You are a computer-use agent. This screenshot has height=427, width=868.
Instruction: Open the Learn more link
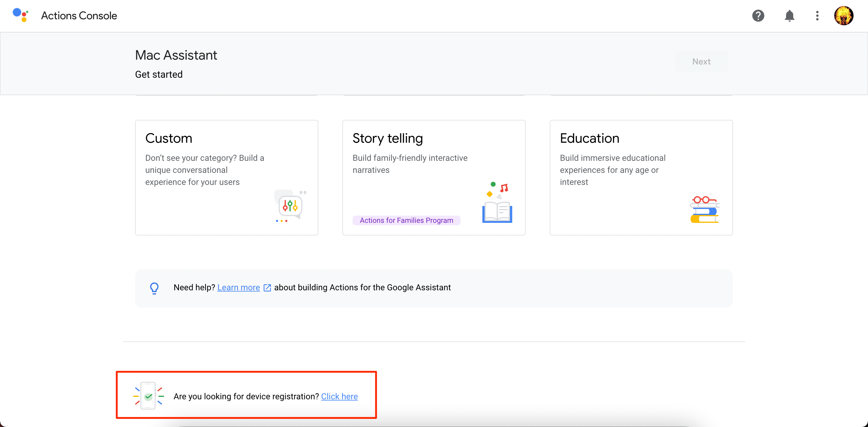click(x=239, y=287)
